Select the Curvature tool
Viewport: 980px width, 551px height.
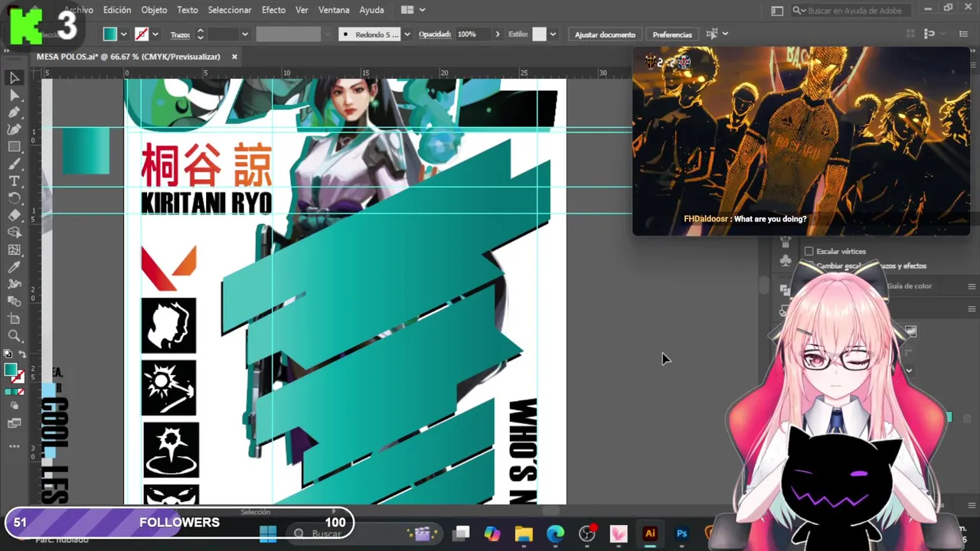click(14, 129)
